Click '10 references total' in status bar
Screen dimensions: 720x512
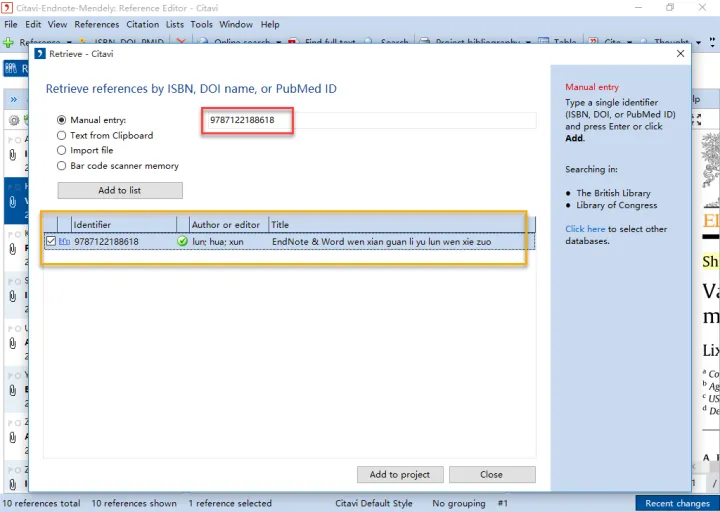[x=41, y=503]
